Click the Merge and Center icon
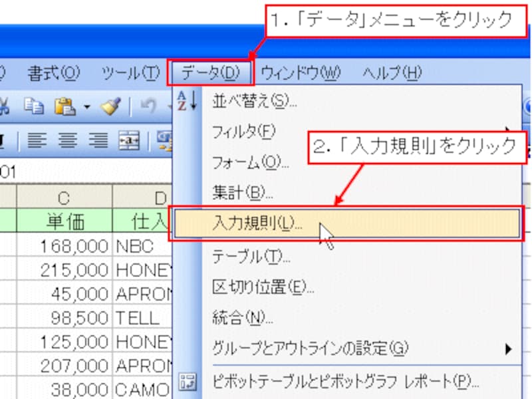 tap(129, 140)
